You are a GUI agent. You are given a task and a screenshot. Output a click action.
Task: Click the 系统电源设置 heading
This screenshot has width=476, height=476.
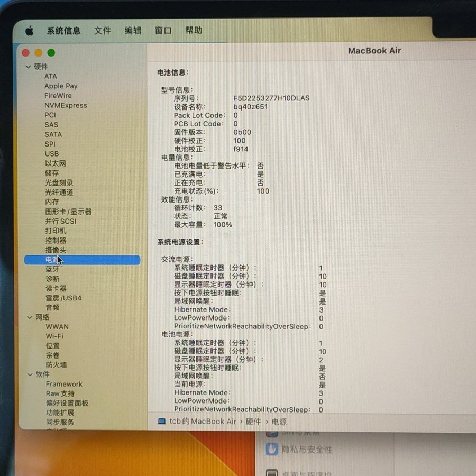click(180, 242)
